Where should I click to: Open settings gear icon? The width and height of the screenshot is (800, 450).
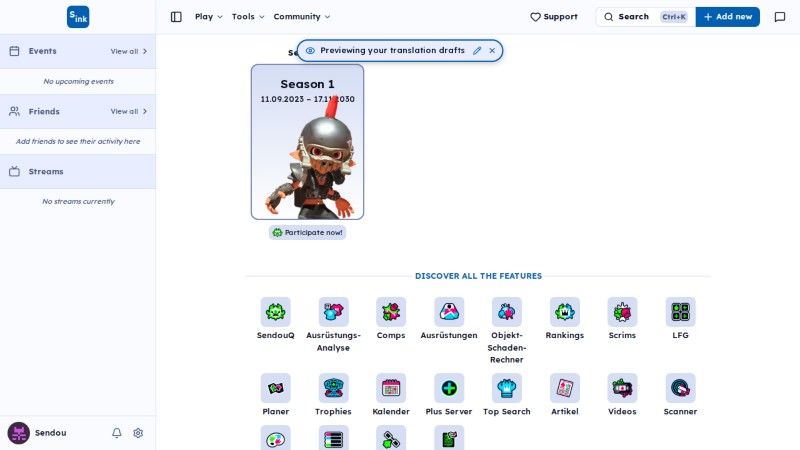[x=138, y=433]
